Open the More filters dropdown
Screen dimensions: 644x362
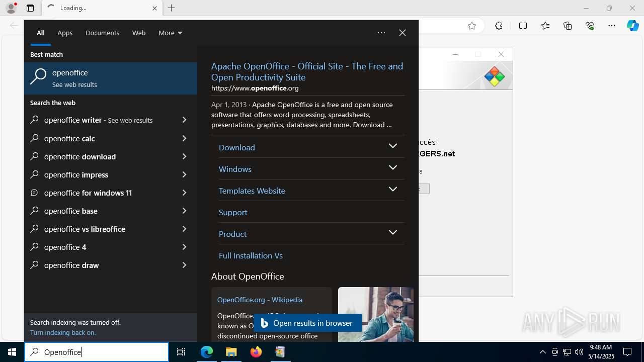click(x=171, y=33)
